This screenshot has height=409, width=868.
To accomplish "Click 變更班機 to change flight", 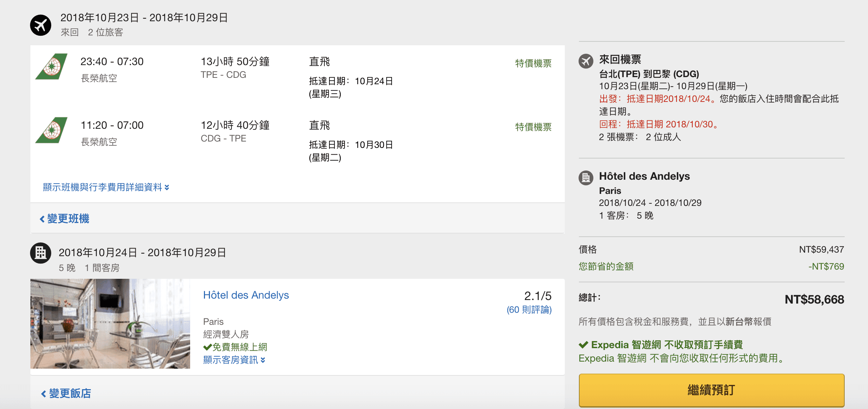I will click(65, 219).
